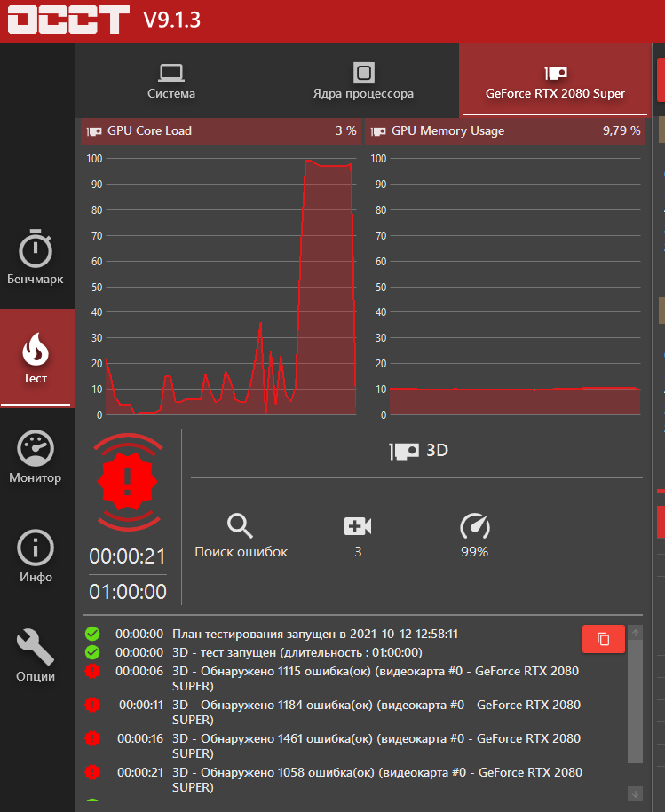Click the error icon at 00:00:06 entry

[x=92, y=671]
